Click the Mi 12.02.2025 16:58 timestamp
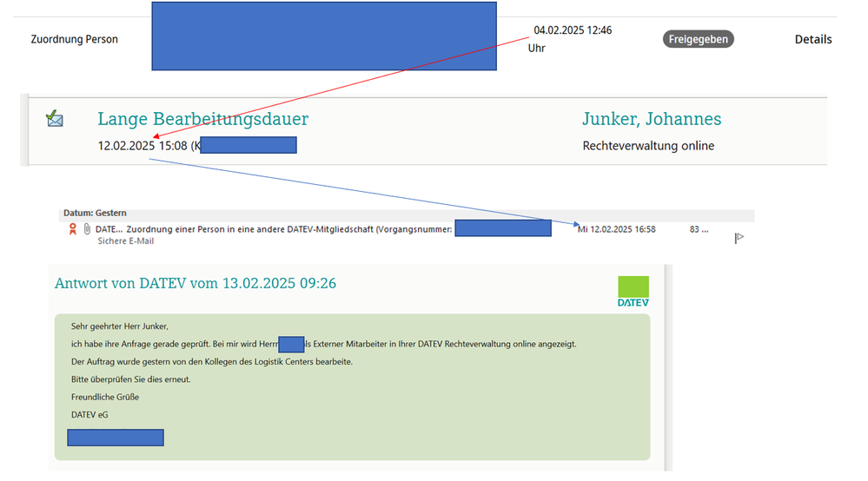Image resolution: width=868 pixels, height=481 pixels. coord(617,229)
